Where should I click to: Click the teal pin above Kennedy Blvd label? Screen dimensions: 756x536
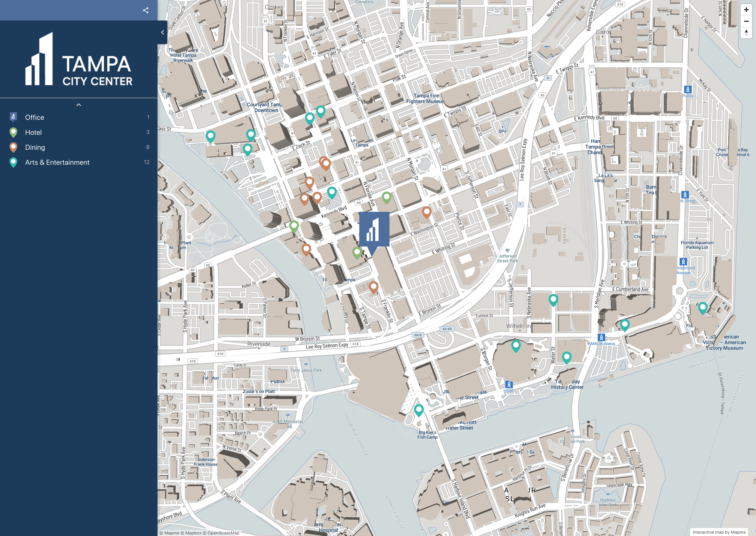332,193
